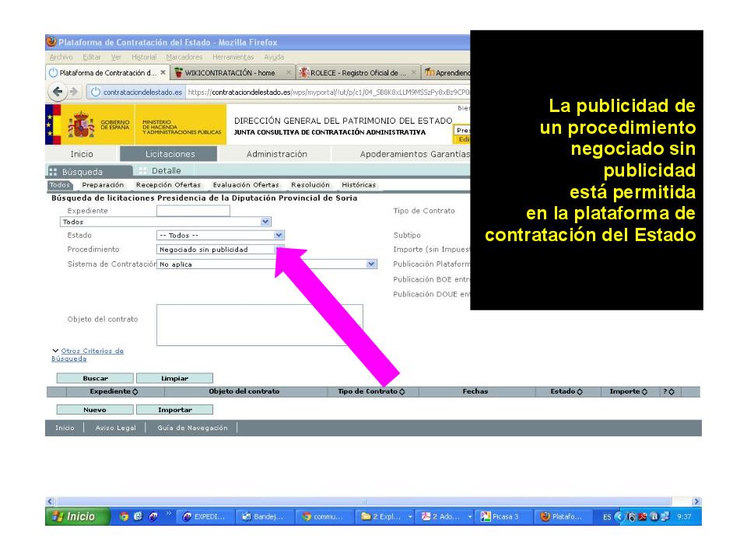Viewport: 747px width, 560px height.
Task: Go to the Licitaciones navigation tab
Action: pos(170,154)
